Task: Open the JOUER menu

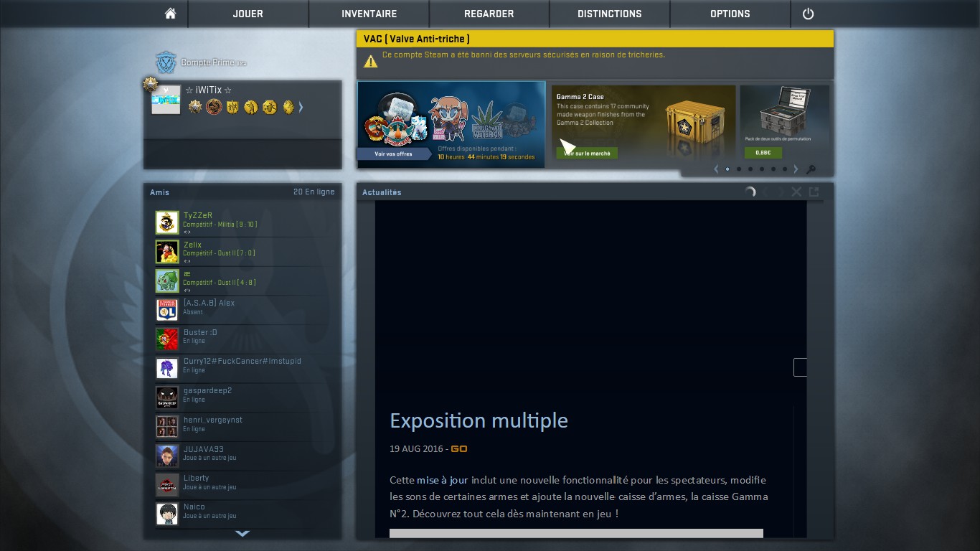Action: coord(248,14)
